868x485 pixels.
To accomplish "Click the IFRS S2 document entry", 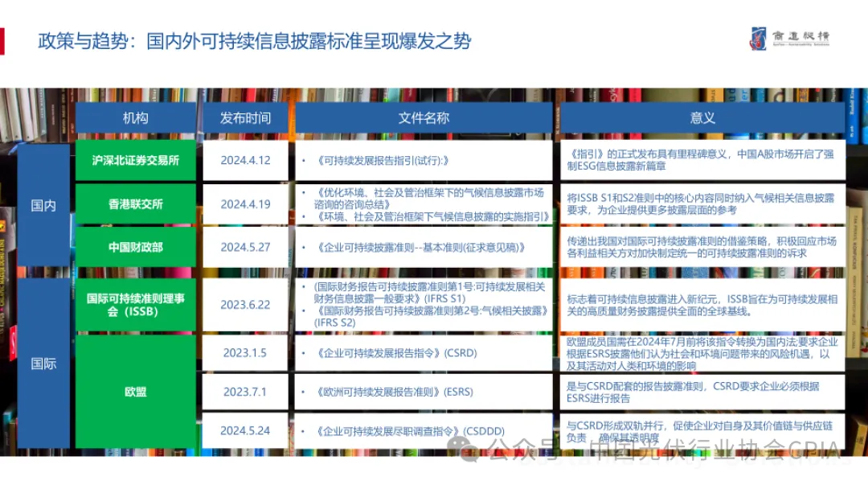I will 431,317.
